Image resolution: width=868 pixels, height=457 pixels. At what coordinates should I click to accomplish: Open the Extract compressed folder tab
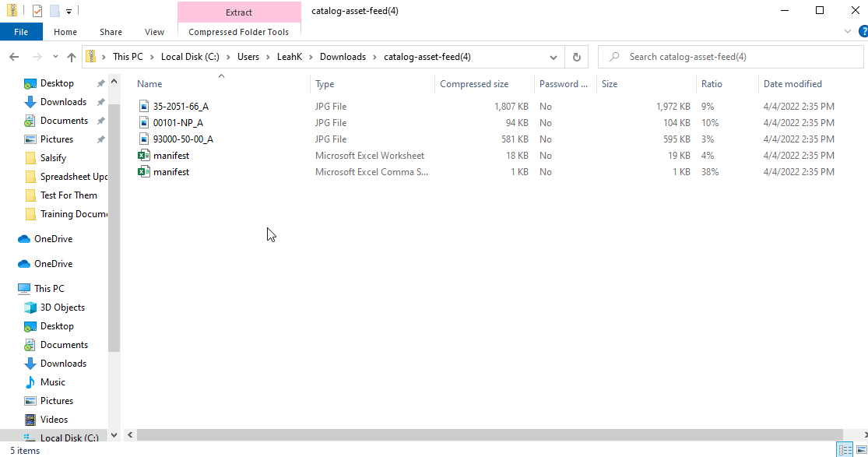click(x=239, y=12)
